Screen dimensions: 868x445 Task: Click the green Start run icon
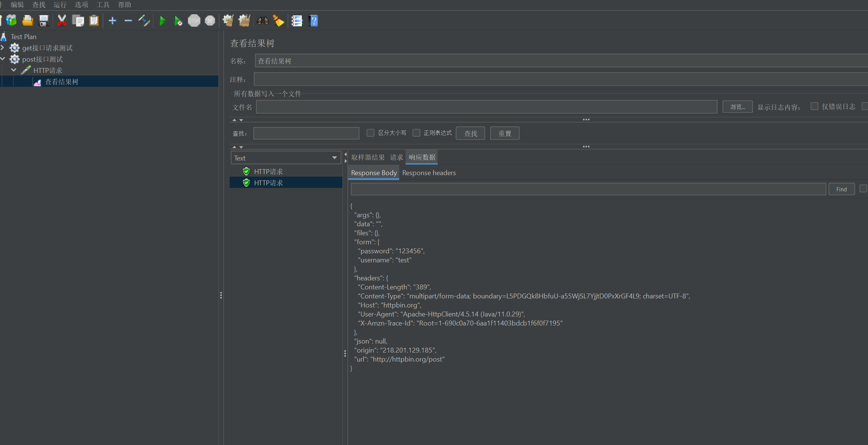pyautogui.click(x=162, y=21)
